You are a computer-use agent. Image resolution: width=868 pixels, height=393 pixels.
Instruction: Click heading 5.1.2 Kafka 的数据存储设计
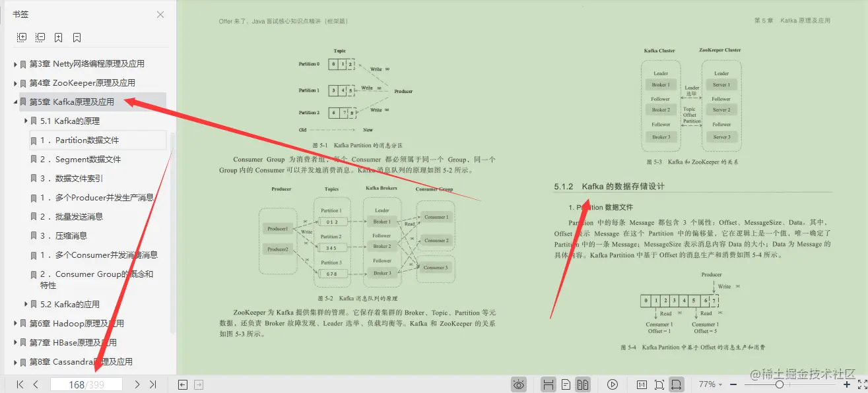[x=609, y=187]
